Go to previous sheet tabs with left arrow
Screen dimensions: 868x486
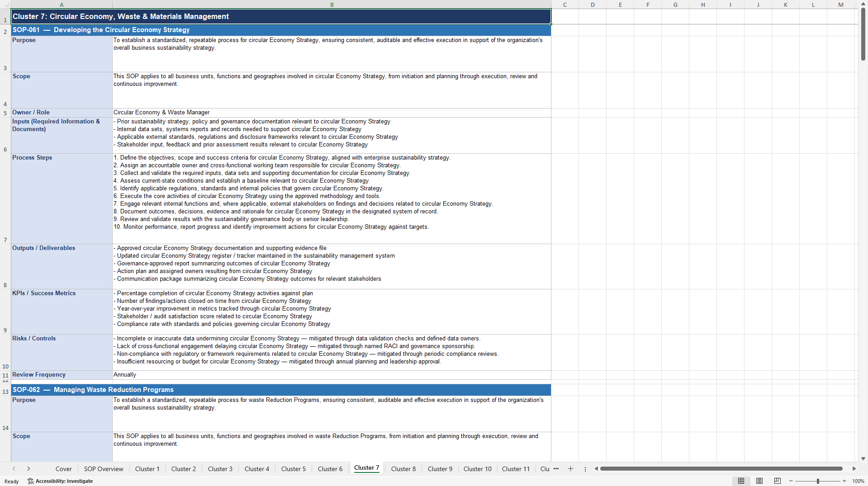[x=14, y=469]
